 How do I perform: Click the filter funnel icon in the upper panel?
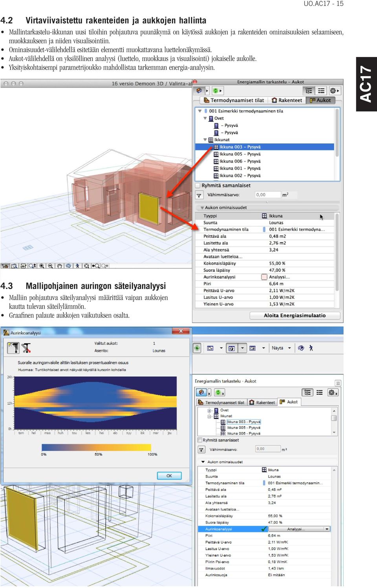coord(199,195)
